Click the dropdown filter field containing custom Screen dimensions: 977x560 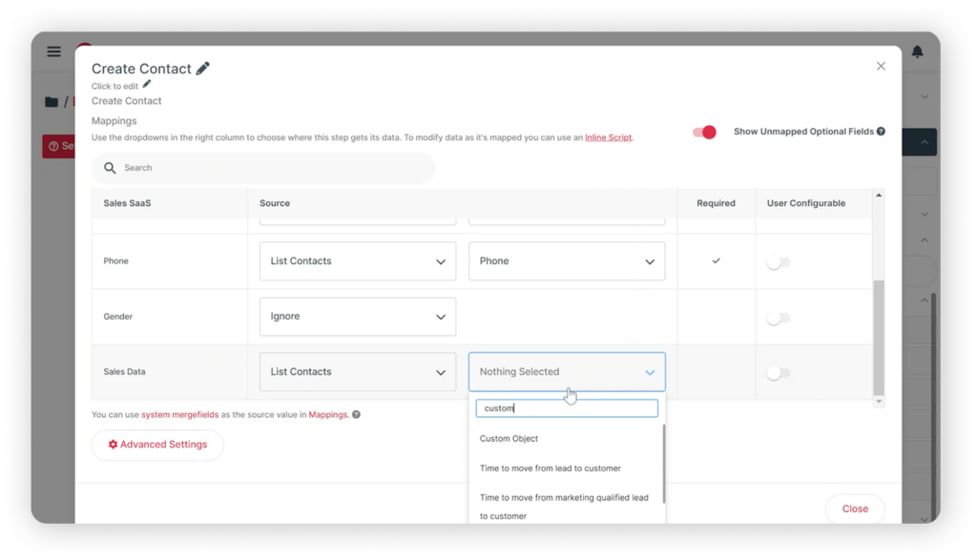click(x=567, y=408)
